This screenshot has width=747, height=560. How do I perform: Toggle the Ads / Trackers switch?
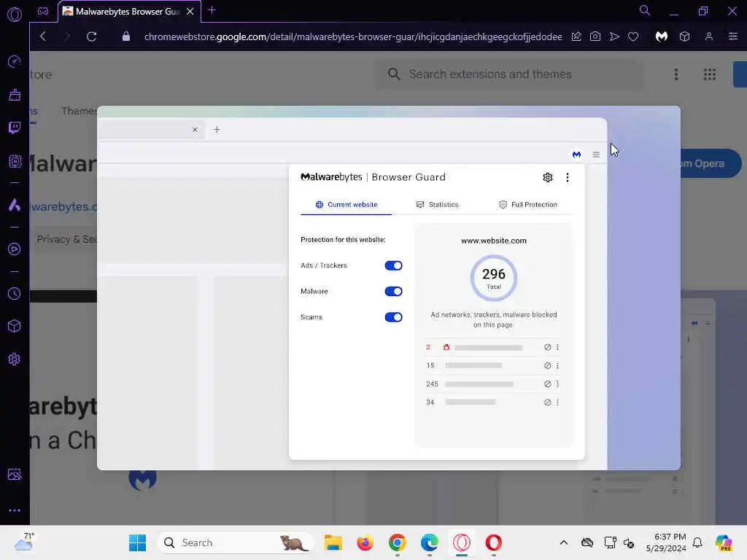click(393, 265)
